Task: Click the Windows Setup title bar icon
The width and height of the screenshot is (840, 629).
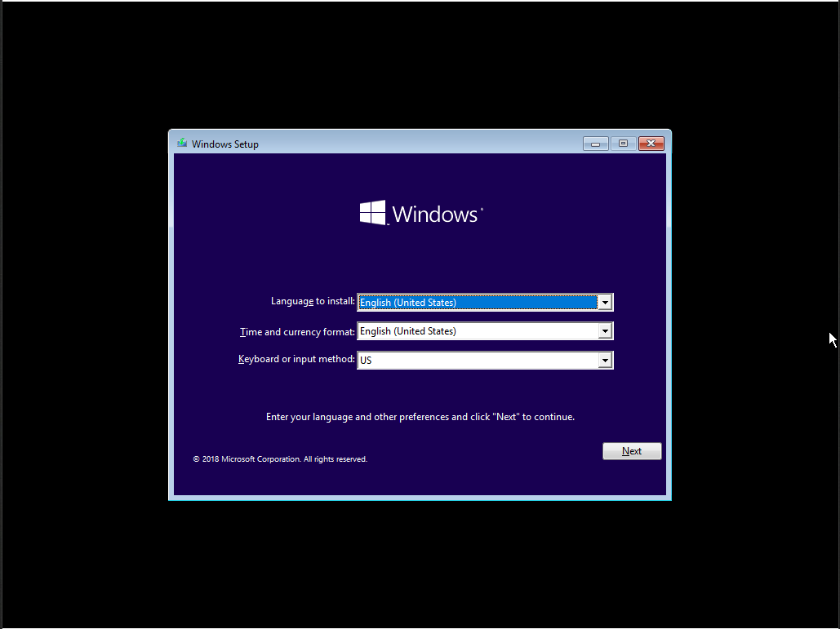Action: tap(182, 144)
